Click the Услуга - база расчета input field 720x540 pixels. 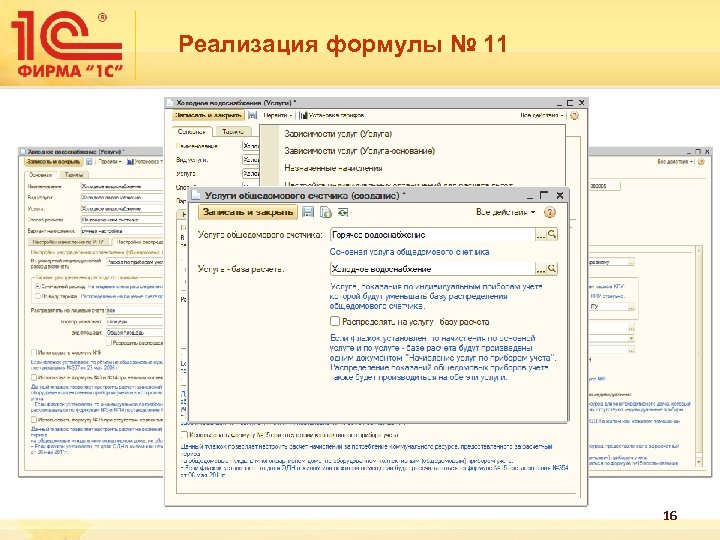432,269
